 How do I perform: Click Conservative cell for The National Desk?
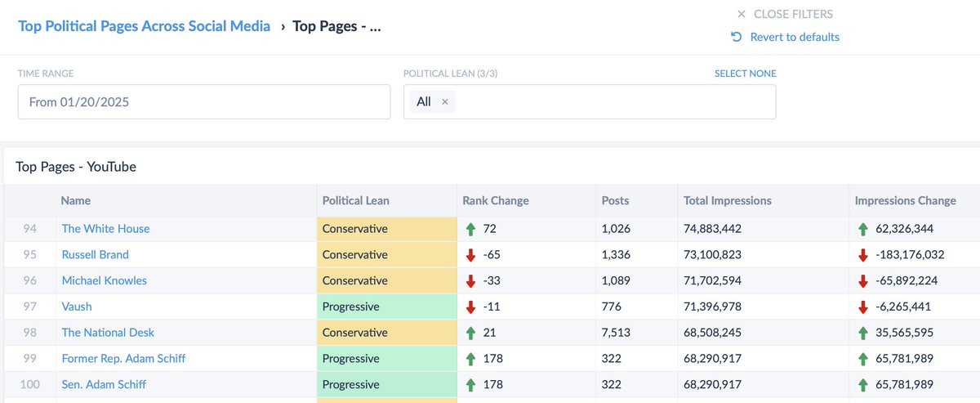(386, 333)
